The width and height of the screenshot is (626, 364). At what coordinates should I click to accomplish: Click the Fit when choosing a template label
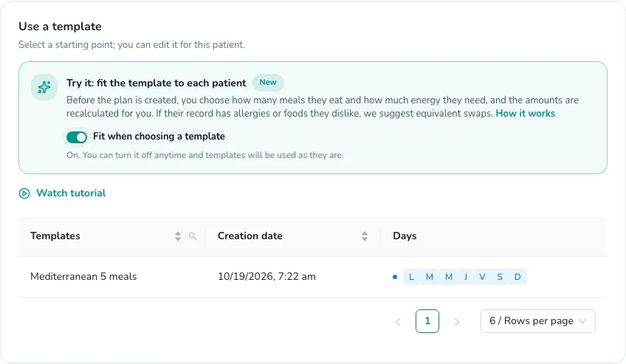[x=159, y=137]
